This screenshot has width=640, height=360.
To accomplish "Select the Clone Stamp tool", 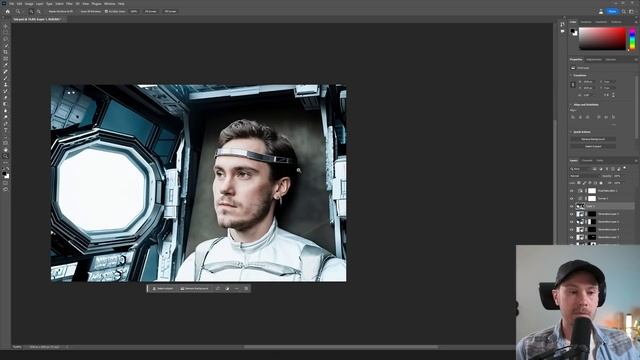I will 6,84.
